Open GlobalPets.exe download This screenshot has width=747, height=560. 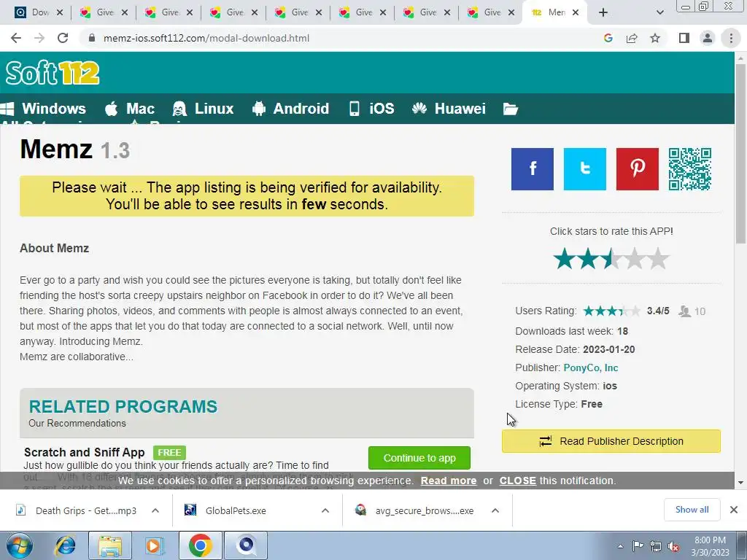pyautogui.click(x=226, y=510)
